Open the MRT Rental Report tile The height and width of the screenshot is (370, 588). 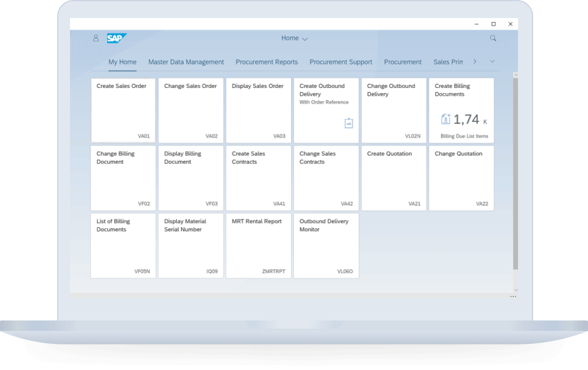point(258,245)
